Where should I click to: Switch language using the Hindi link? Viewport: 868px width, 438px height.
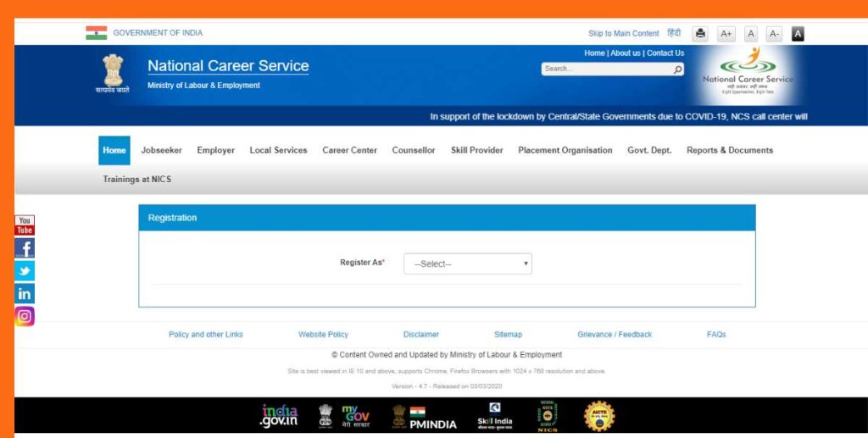tap(674, 34)
